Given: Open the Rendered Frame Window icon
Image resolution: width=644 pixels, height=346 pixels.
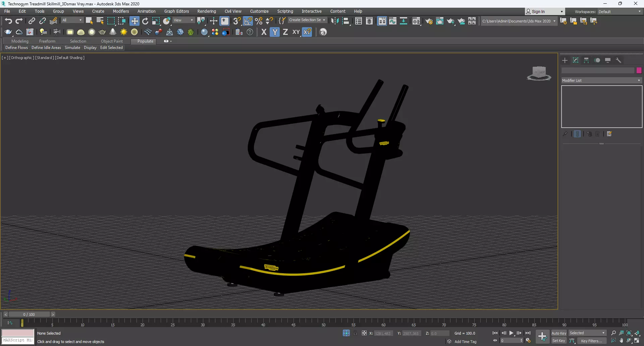Looking at the screenshot, I should tap(440, 21).
